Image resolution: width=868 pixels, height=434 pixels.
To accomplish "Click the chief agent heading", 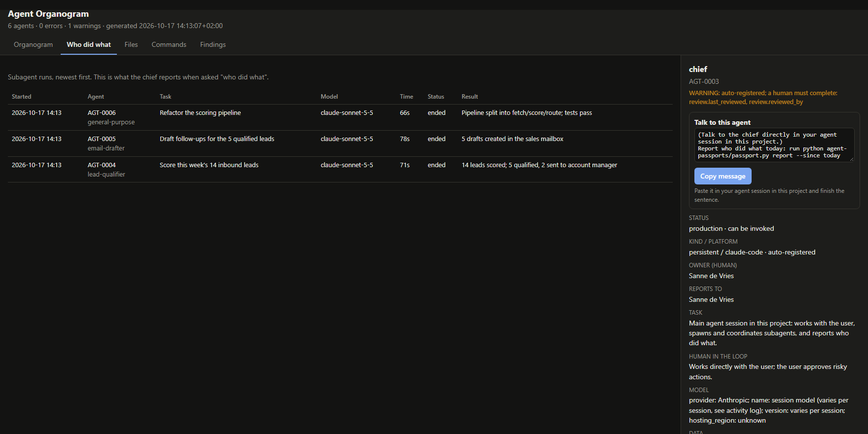I will [698, 70].
